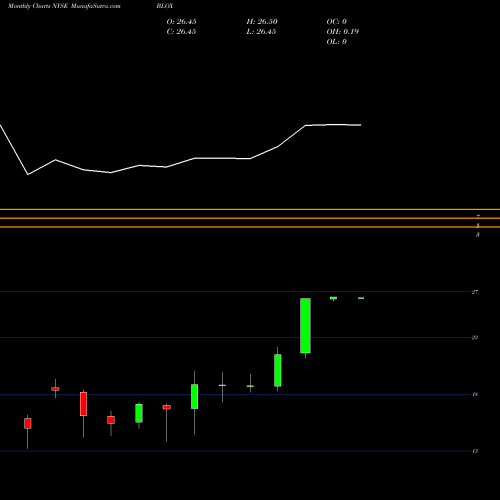The height and width of the screenshot is (500, 500).
Task: Click the 7 label beside orange lines
Action: point(478,216)
